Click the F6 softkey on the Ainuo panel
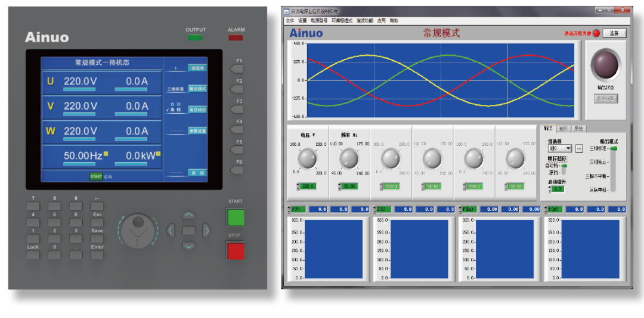Screen dimensions: 644x318 click(237, 170)
